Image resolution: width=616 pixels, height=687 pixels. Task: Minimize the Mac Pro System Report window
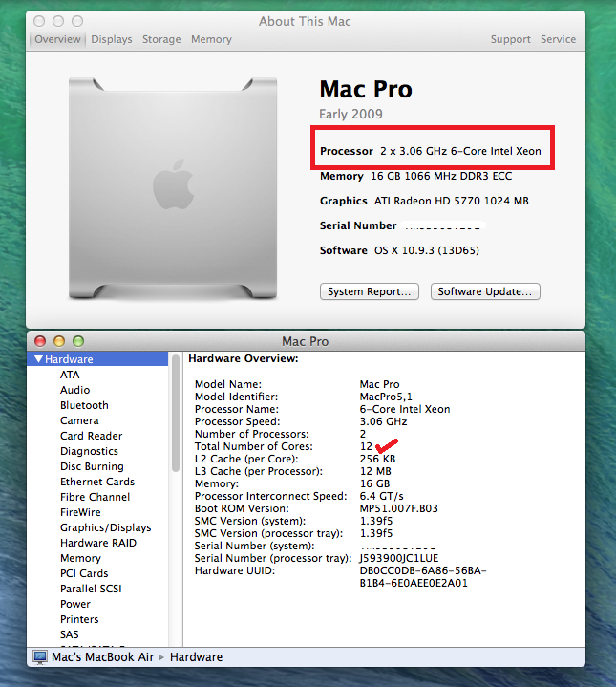pyautogui.click(x=59, y=341)
